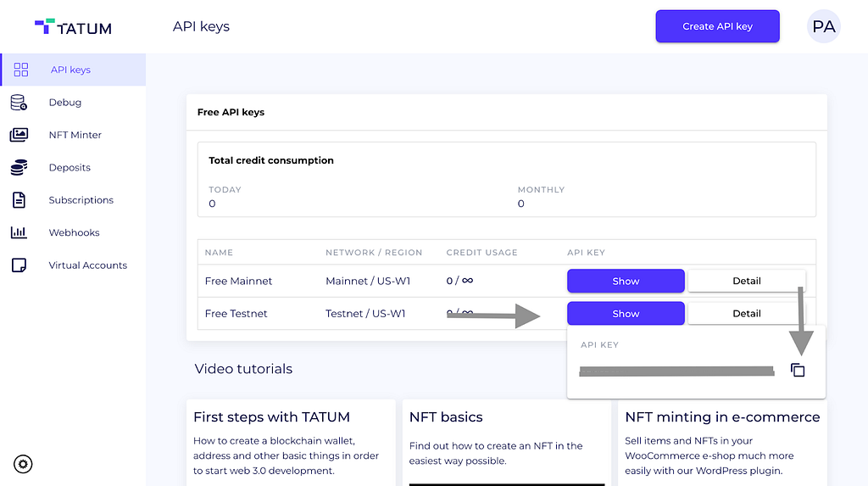
Task: Show the Free Mainnet API key
Action: click(626, 281)
